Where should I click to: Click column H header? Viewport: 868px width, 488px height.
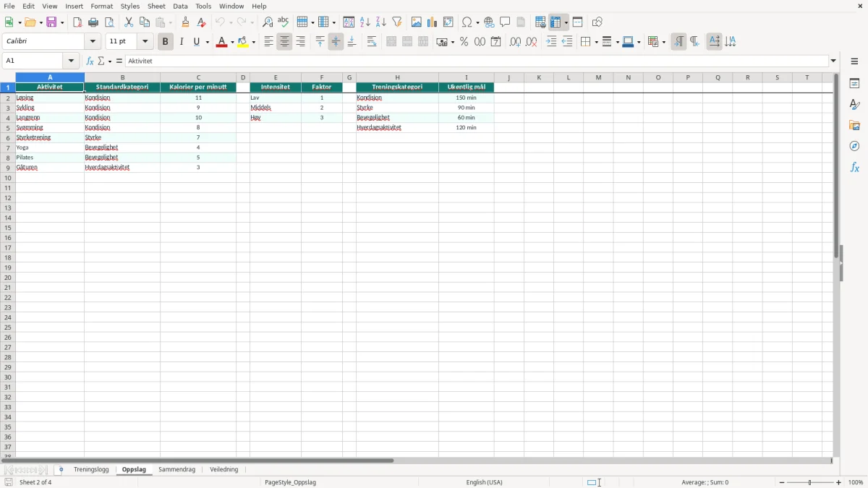coord(397,77)
